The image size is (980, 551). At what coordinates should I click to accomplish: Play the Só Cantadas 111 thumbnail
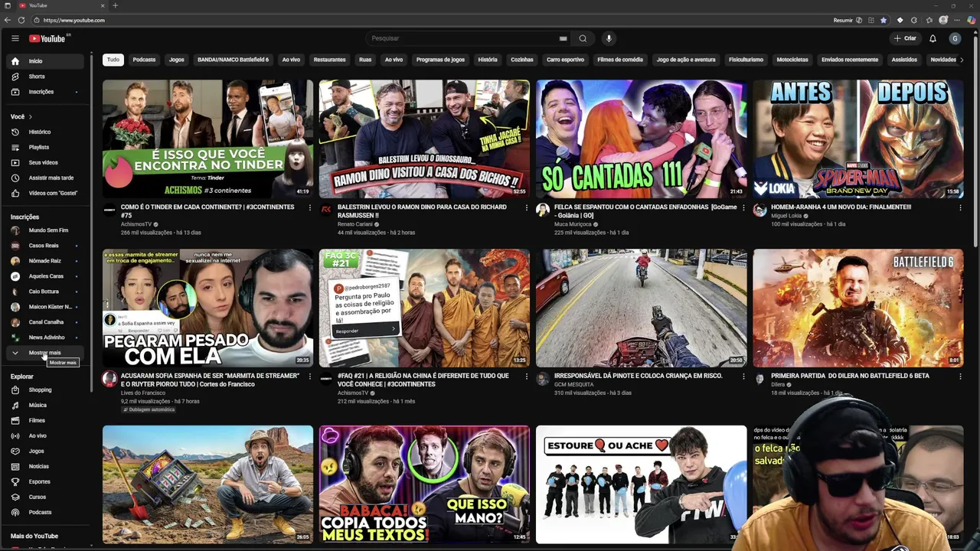point(641,139)
